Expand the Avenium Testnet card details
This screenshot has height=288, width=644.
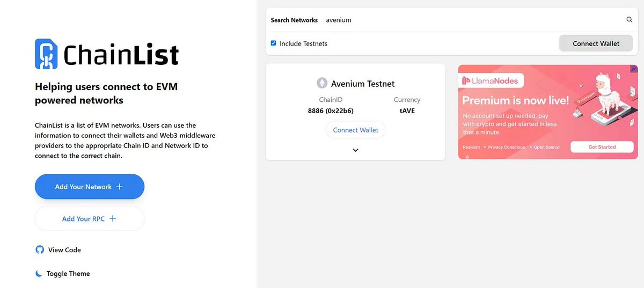(355, 150)
